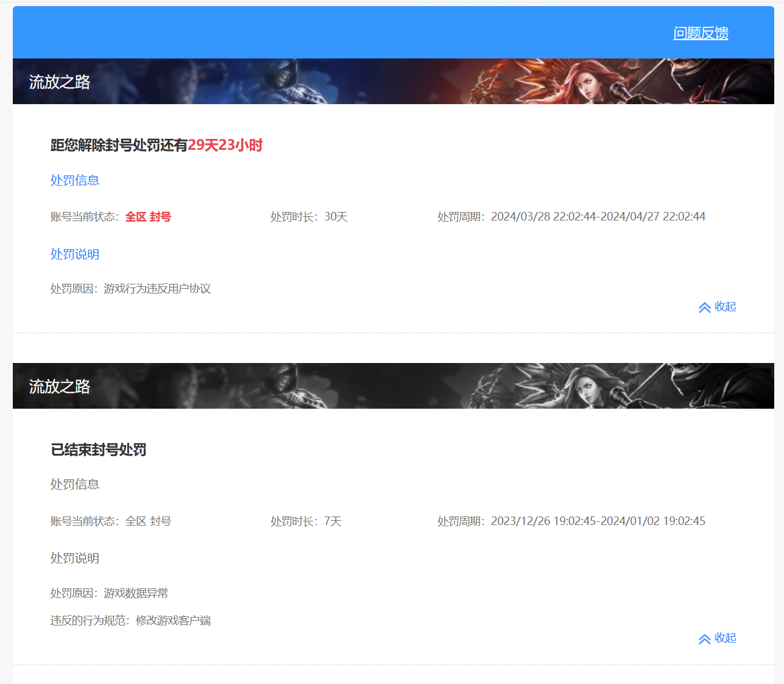Screen dimensions: 784x684
Task: Click the 已结束封号处罚 heading
Action: [99, 450]
